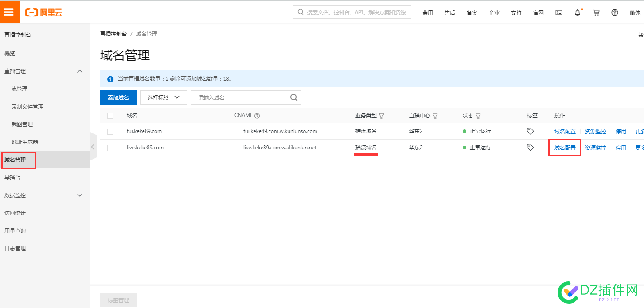Open 录制文件管理 in the sidebar
Viewport: 644px width, 308px height.
point(27,106)
